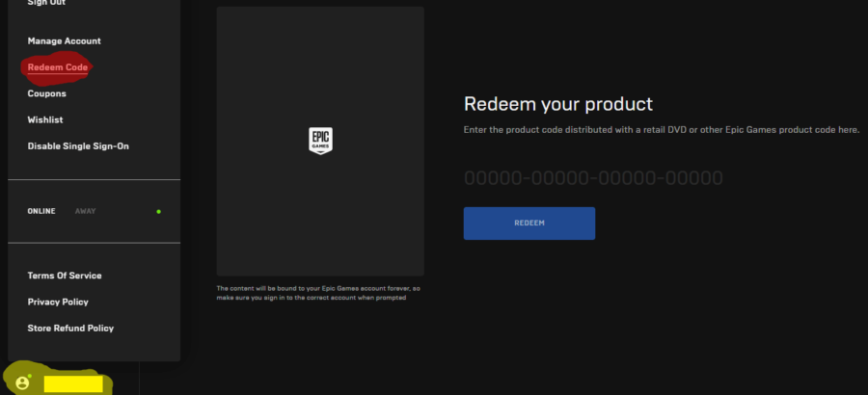Go to Wishlist from the menu

pyautogui.click(x=45, y=120)
